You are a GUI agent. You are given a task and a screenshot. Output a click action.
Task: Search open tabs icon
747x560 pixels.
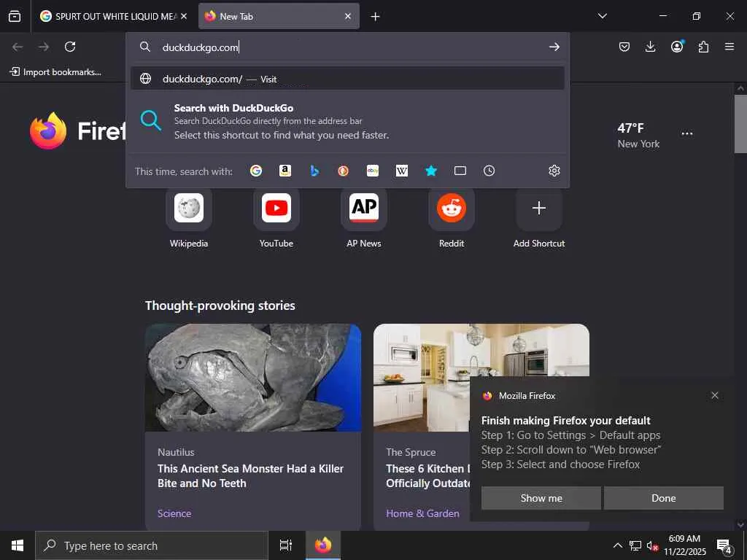(460, 171)
